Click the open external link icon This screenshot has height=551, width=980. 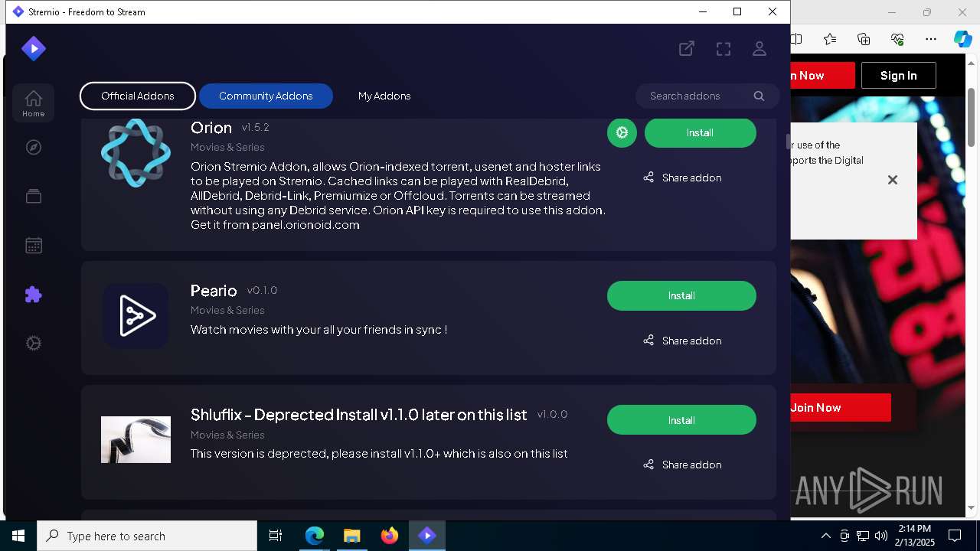(x=687, y=49)
